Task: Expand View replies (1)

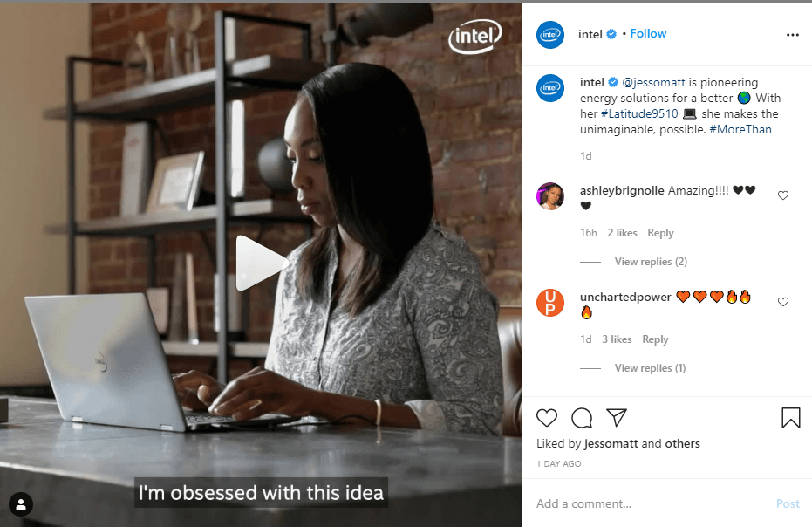Action: [x=650, y=368]
